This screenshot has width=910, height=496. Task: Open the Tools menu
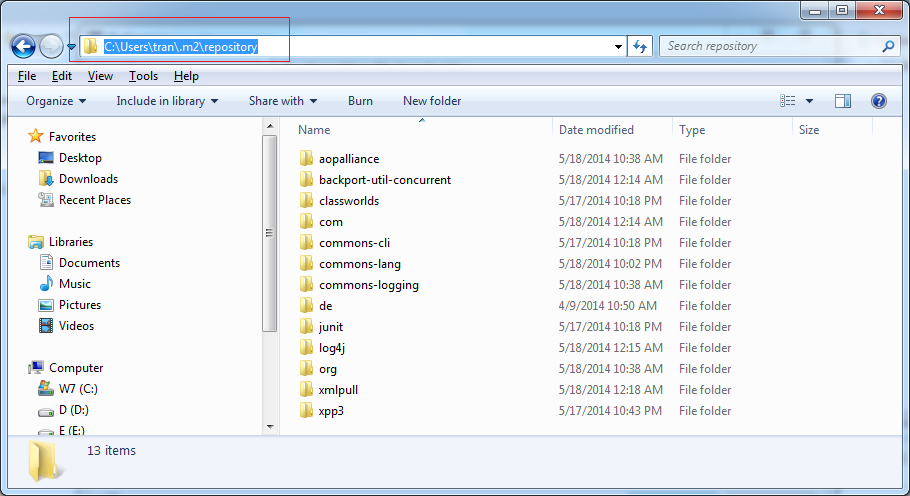pyautogui.click(x=143, y=76)
